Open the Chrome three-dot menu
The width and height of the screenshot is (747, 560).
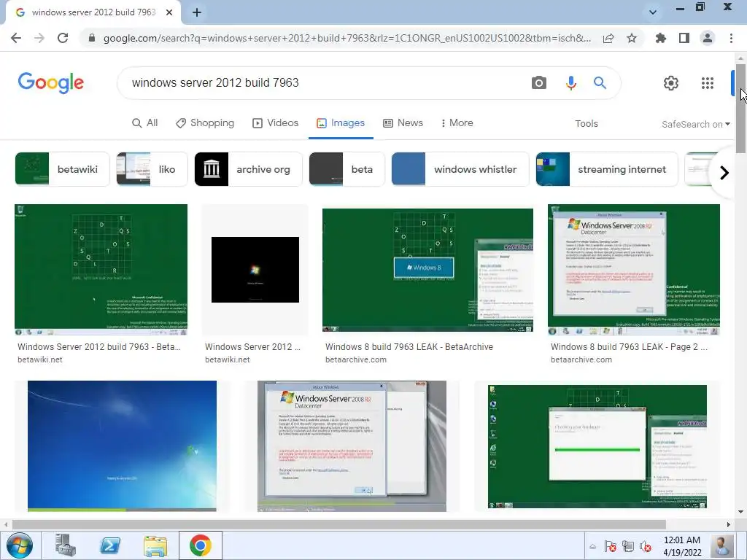click(731, 38)
